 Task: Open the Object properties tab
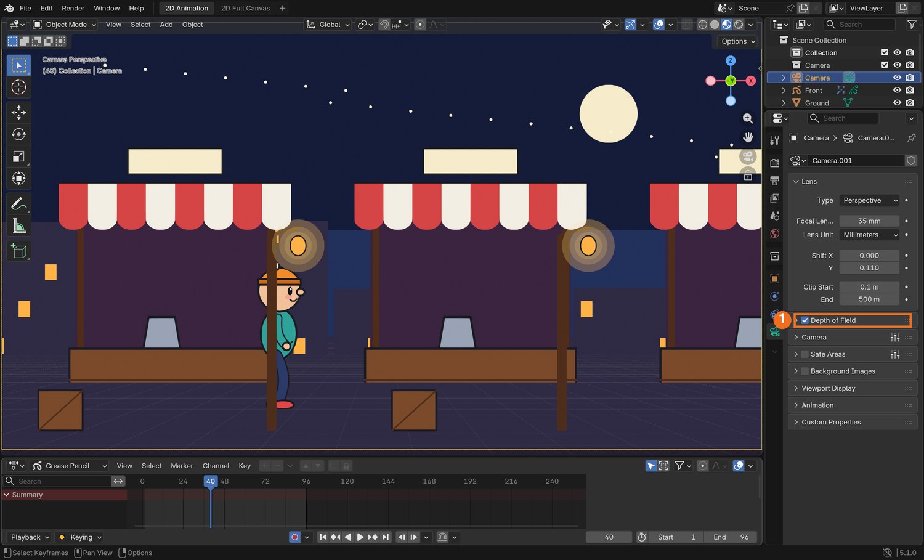775,278
